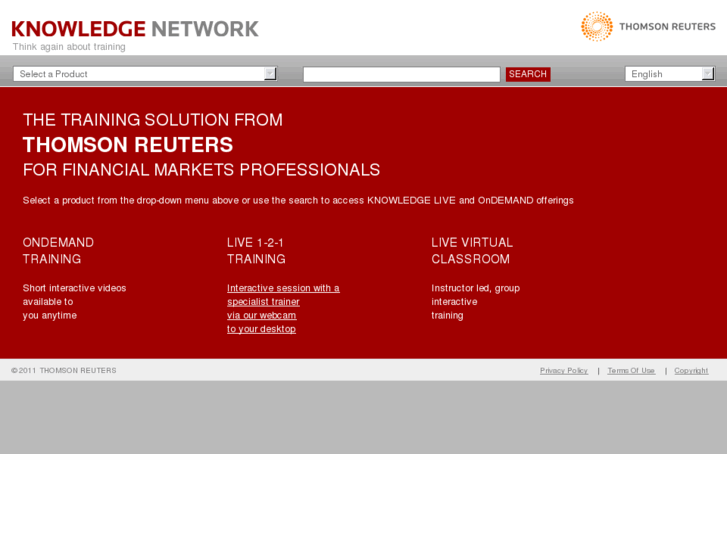Image resolution: width=727 pixels, height=545 pixels.
Task: Click 'FOR FINANCIAL MARKETS PROFESSIONALS' heading
Action: [x=201, y=170]
